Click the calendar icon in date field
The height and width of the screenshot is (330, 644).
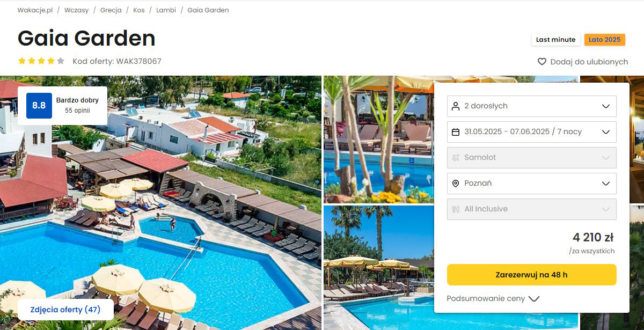pyautogui.click(x=456, y=132)
